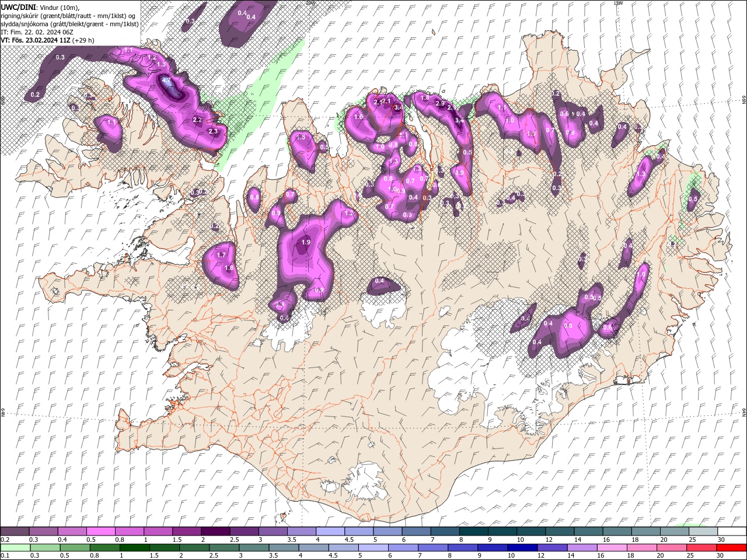Screen dimensions: 747x560
Task: Click the 'rigning/skúrir' legend description line
Action: [x=68, y=16]
